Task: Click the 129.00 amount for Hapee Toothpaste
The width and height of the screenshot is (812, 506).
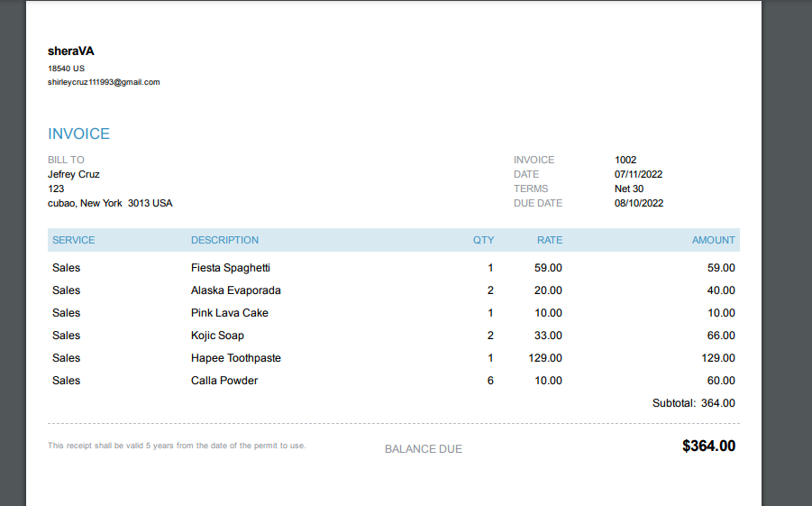Action: [717, 358]
